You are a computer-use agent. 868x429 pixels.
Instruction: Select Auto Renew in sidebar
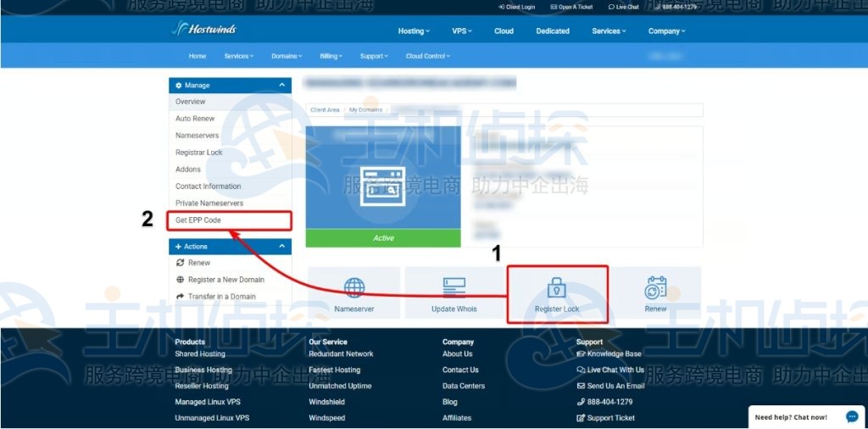230,119
